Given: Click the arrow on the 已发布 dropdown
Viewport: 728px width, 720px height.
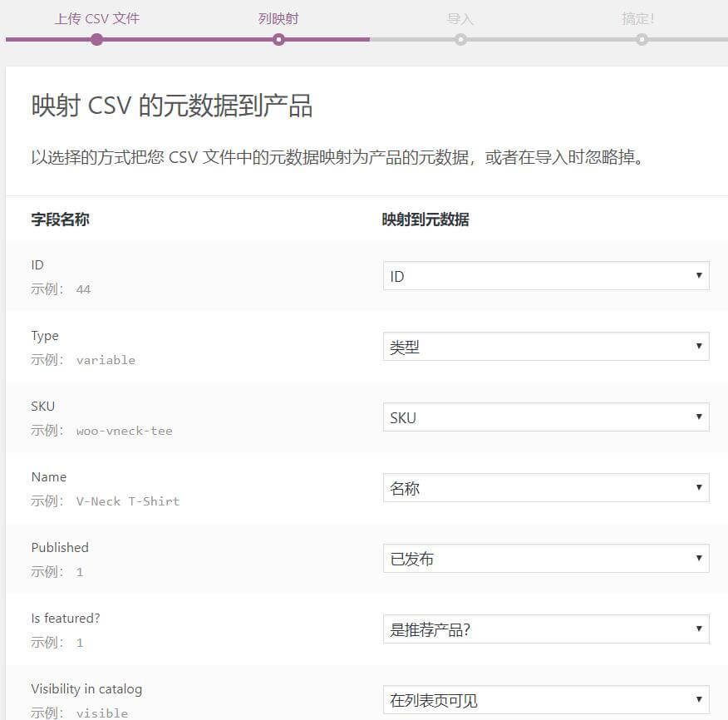Looking at the screenshot, I should point(699,559).
